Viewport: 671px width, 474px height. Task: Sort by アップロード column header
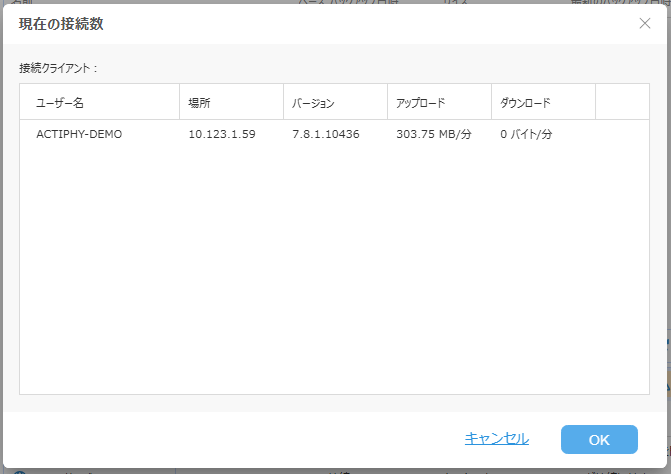[439, 102]
